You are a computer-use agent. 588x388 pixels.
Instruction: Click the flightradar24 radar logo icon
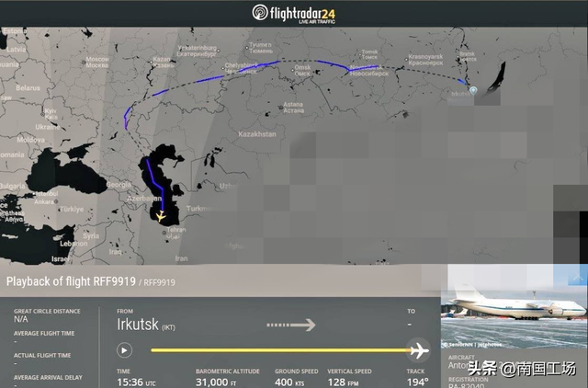tap(260, 12)
